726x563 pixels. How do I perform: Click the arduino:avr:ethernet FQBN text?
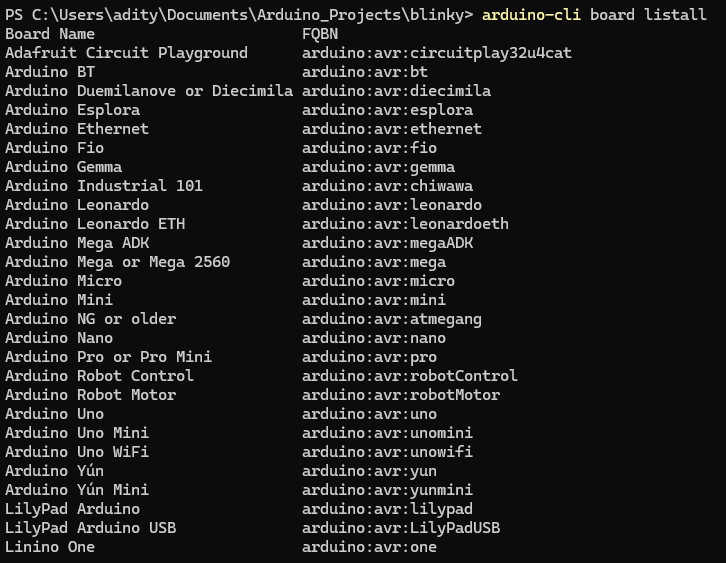(x=392, y=129)
